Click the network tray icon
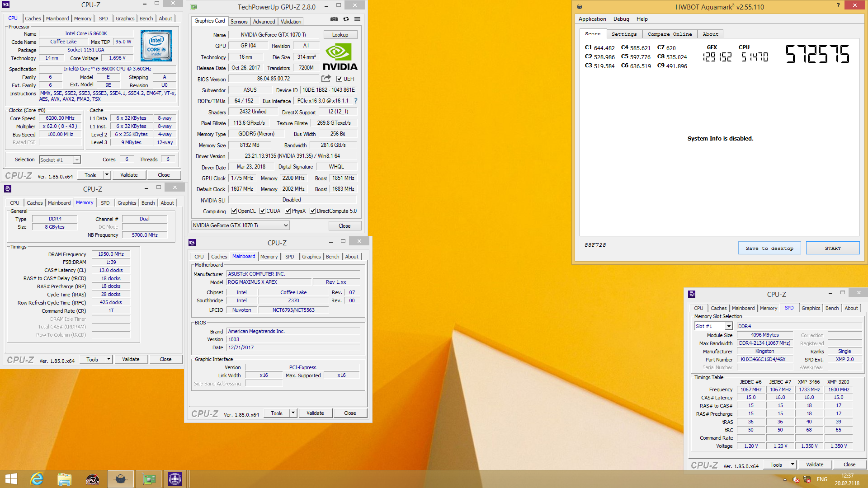The width and height of the screenshot is (868, 488). 807,479
